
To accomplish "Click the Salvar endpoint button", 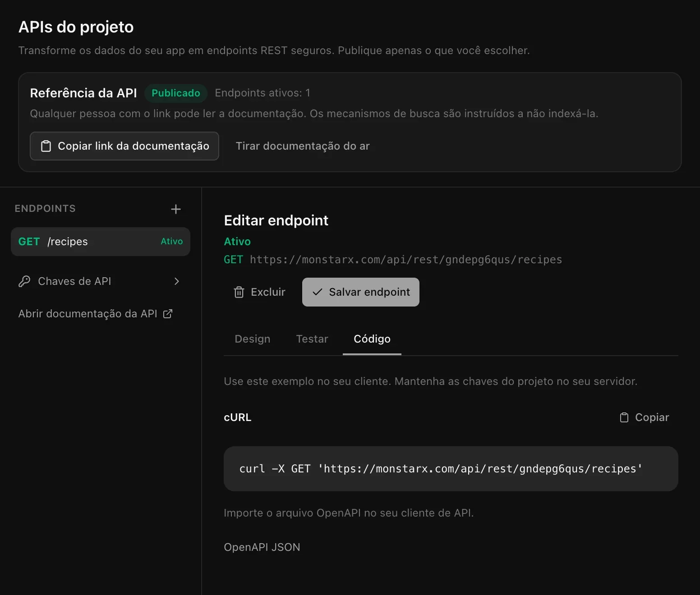I will [x=361, y=292].
